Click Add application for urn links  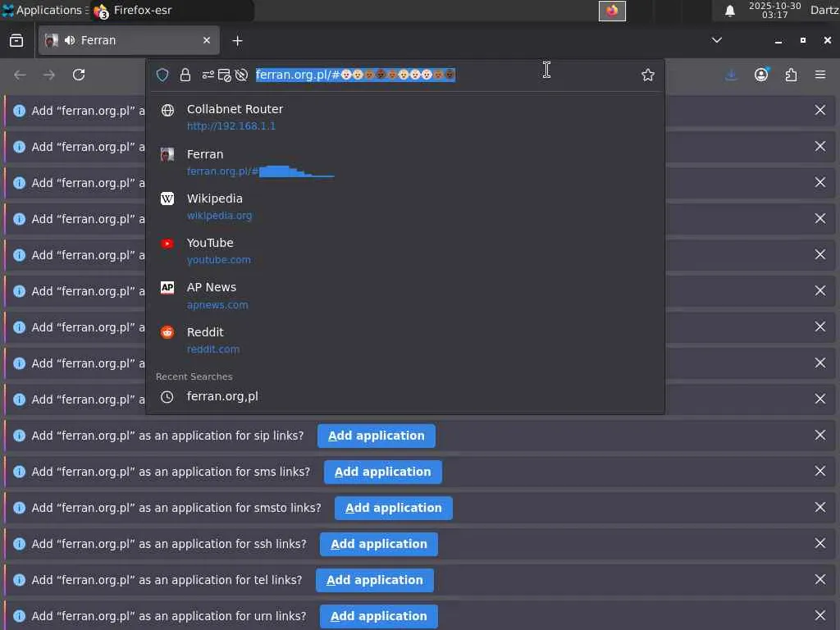pyautogui.click(x=379, y=616)
